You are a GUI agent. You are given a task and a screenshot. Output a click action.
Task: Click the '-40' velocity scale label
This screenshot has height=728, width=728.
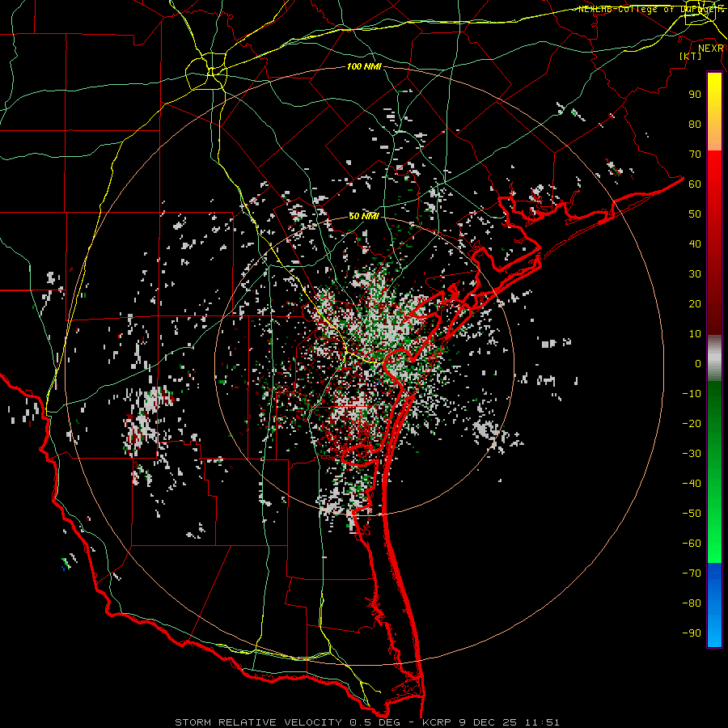coord(692,484)
